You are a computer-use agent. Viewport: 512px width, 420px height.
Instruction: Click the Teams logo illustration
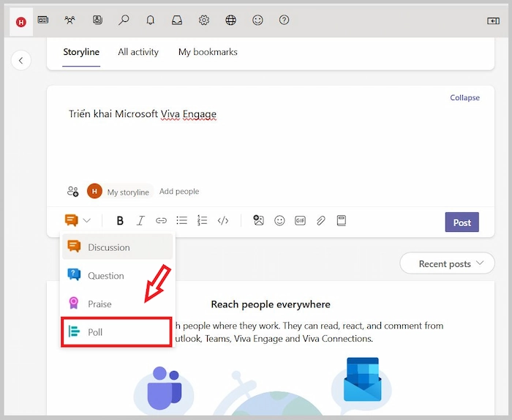[164, 388]
